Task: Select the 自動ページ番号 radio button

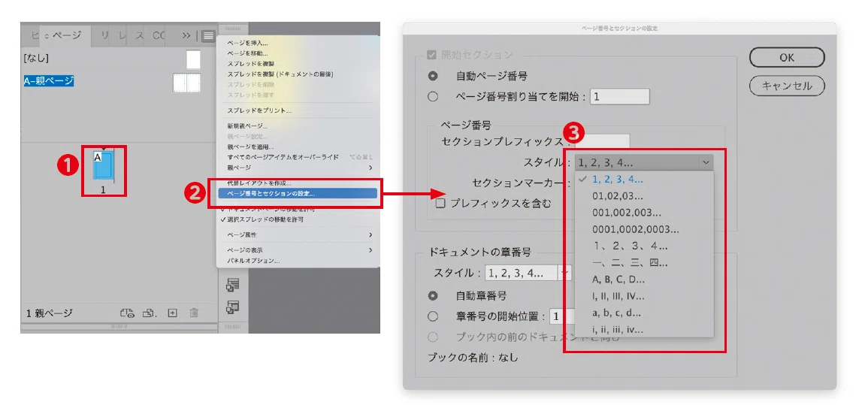Action: (433, 76)
